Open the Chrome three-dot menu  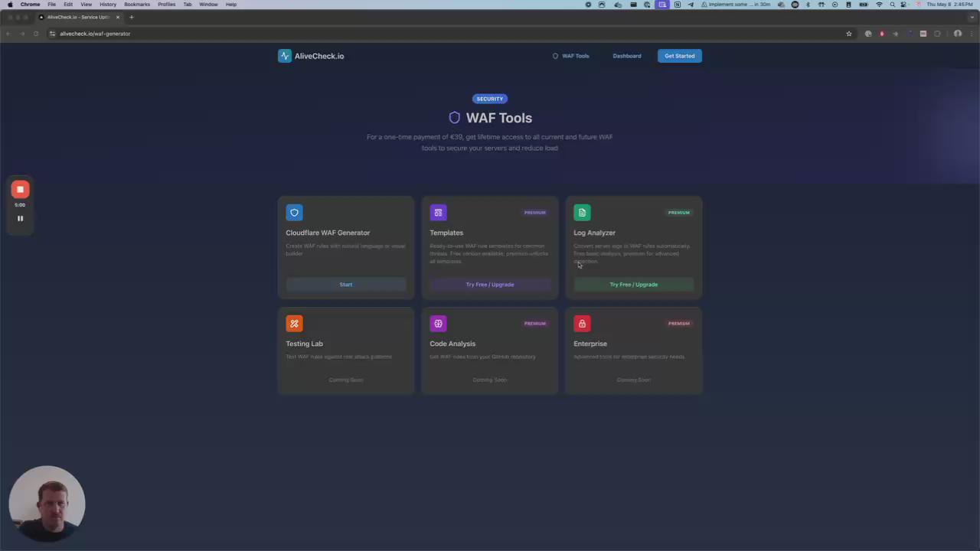click(971, 34)
